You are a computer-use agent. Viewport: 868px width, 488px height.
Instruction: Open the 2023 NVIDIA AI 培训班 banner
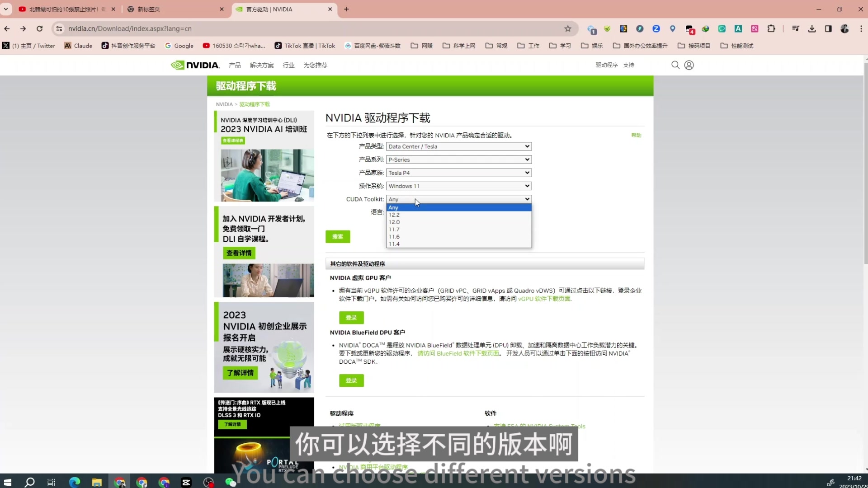click(x=264, y=156)
